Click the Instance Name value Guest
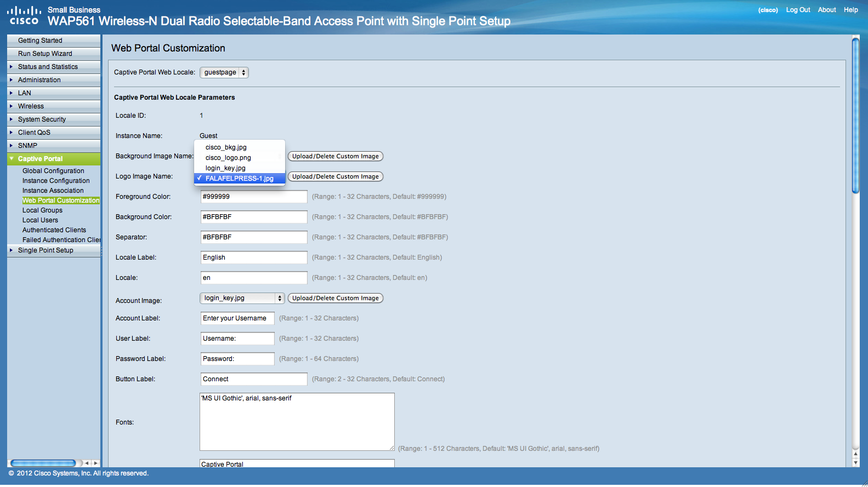Viewport: 868px width, 487px height. coord(208,136)
